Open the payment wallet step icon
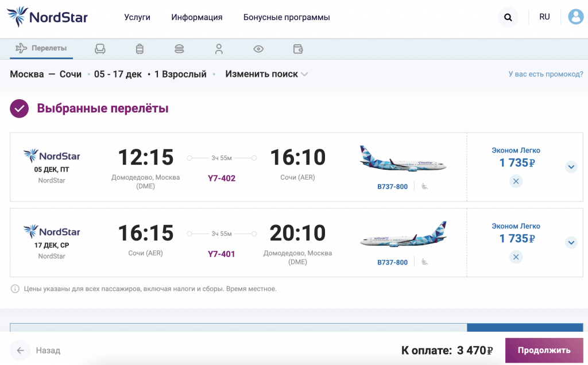The width and height of the screenshot is (588, 365). [x=298, y=49]
